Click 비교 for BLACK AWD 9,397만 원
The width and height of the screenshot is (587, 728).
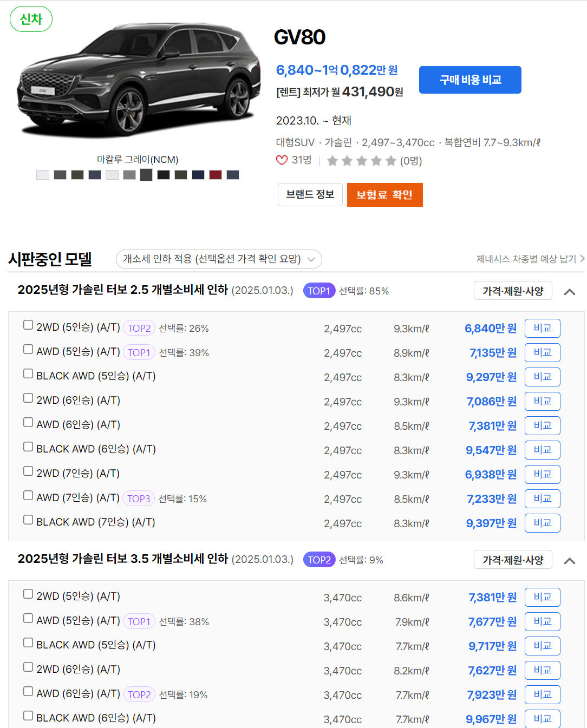pos(543,523)
